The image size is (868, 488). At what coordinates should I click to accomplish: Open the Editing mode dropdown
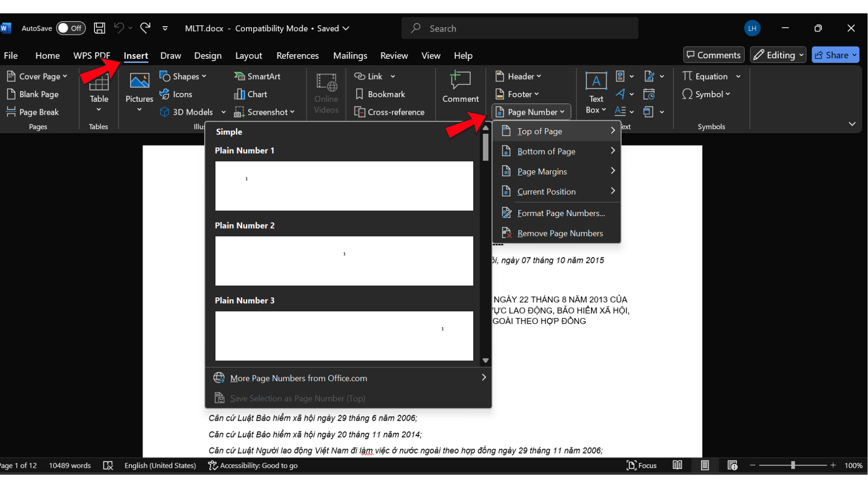click(x=778, y=55)
